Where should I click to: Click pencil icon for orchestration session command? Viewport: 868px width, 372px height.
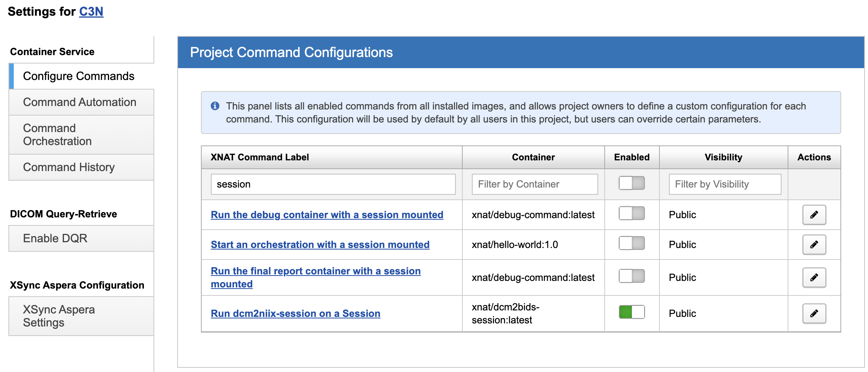(x=814, y=245)
